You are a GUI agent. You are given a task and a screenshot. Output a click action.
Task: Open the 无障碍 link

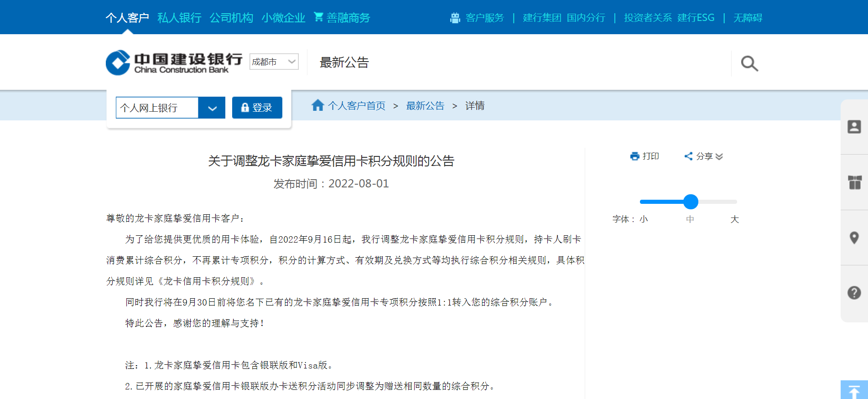pos(748,18)
